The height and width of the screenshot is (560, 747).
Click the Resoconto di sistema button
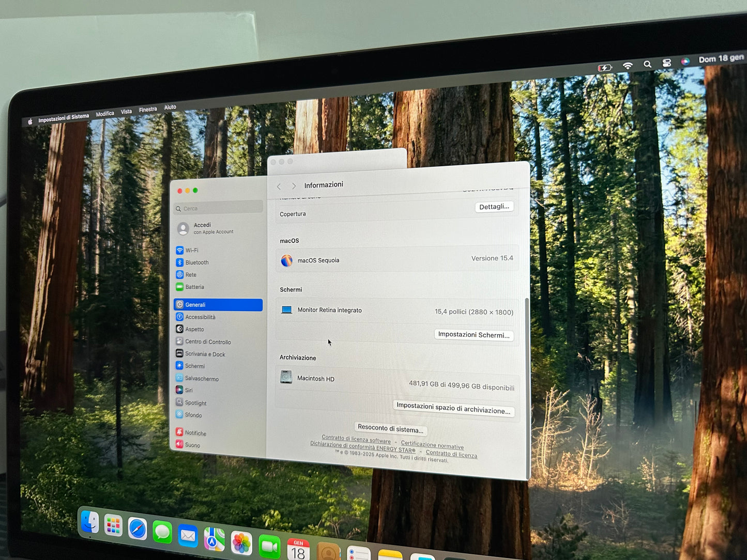pyautogui.click(x=390, y=429)
